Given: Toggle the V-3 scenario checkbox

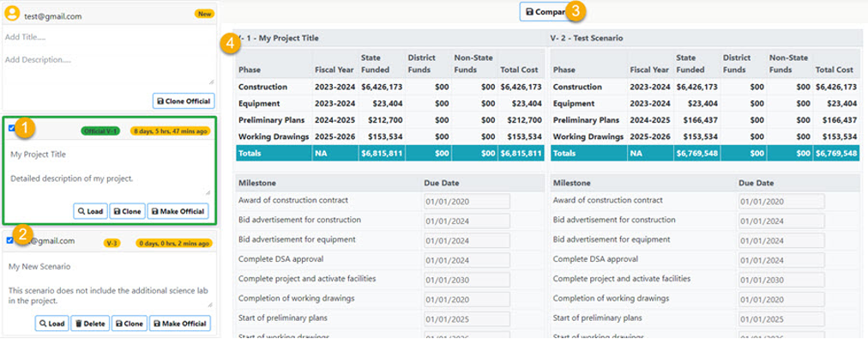Looking at the screenshot, I should [x=10, y=240].
